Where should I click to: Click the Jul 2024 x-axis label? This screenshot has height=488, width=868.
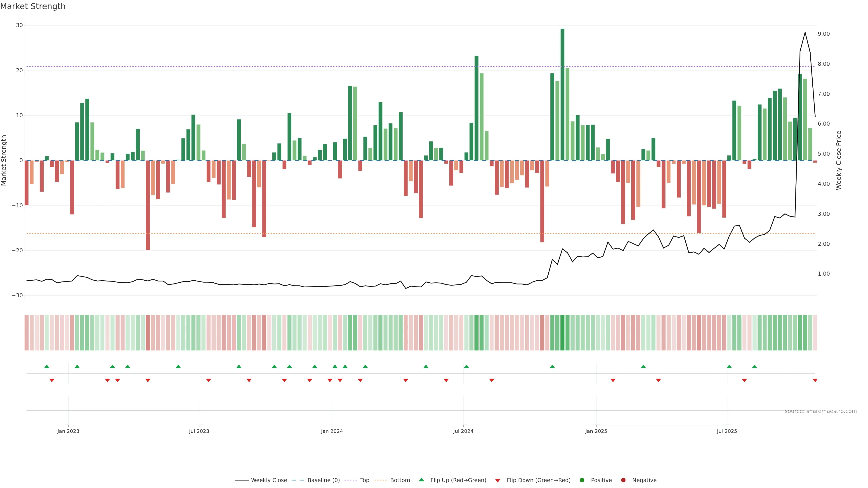[463, 431]
